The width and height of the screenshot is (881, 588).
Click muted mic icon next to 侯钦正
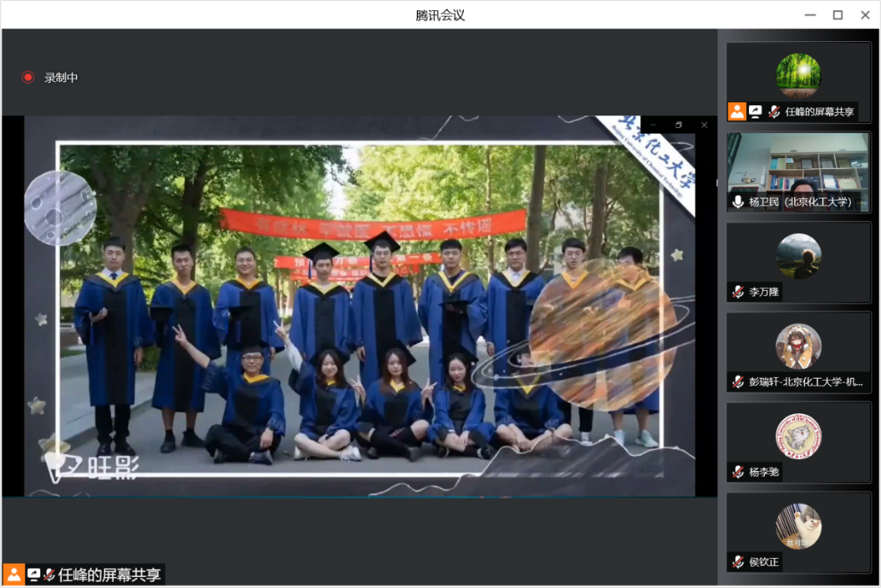click(738, 562)
